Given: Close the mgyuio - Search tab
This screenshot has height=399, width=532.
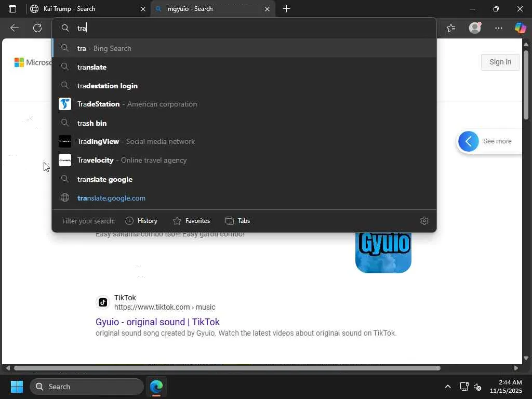Looking at the screenshot, I should (x=268, y=9).
